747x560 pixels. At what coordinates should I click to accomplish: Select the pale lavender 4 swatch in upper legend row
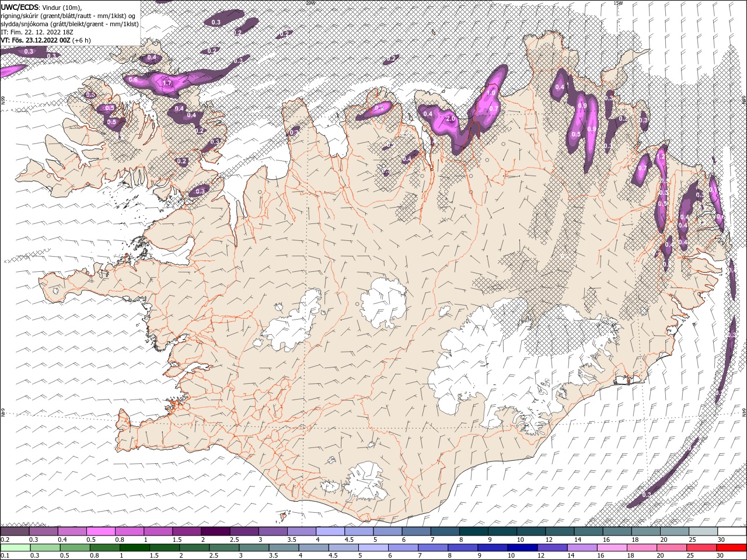pos(330,531)
